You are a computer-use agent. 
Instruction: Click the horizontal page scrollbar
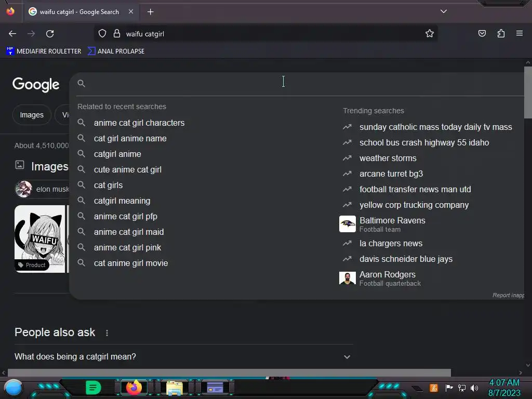pyautogui.click(x=229, y=373)
